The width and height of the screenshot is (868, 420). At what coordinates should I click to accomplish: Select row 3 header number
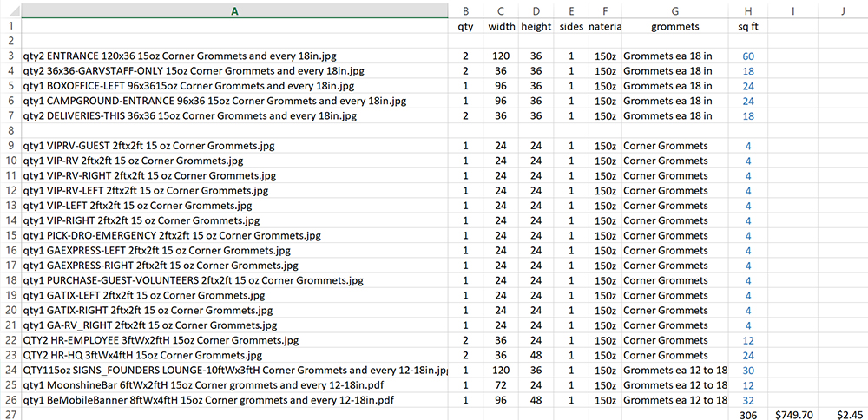[10, 56]
